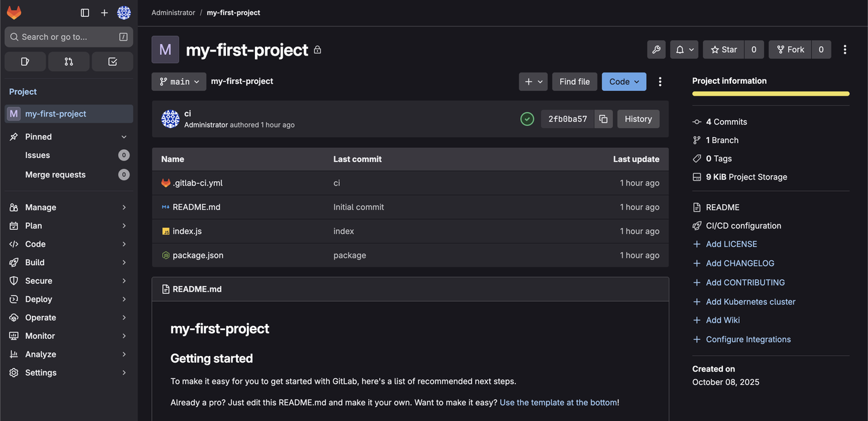Open the .gitlab-ci.yml file
The height and width of the screenshot is (421, 868).
tap(197, 183)
